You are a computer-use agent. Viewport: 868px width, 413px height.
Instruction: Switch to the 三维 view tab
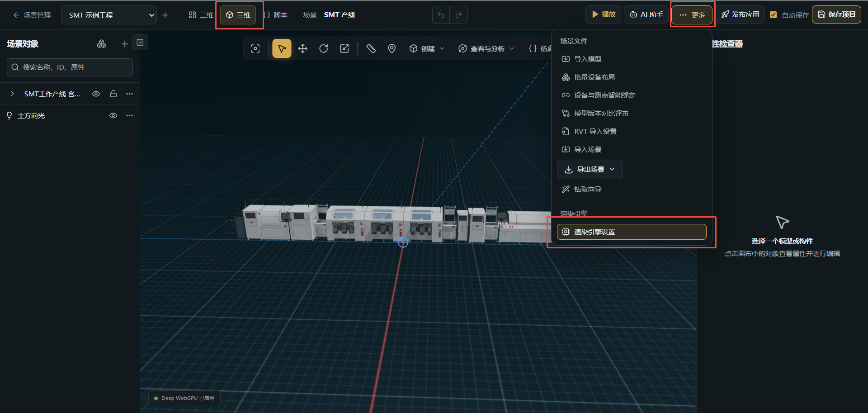tap(238, 15)
